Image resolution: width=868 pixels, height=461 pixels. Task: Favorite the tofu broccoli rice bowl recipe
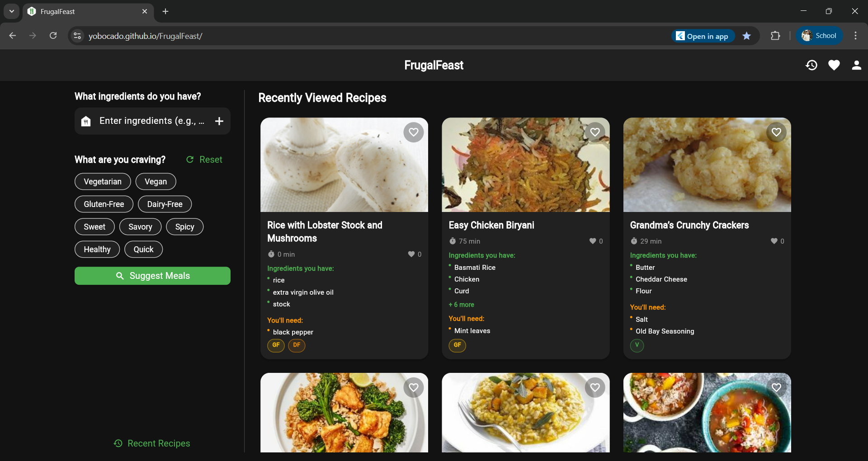point(414,387)
